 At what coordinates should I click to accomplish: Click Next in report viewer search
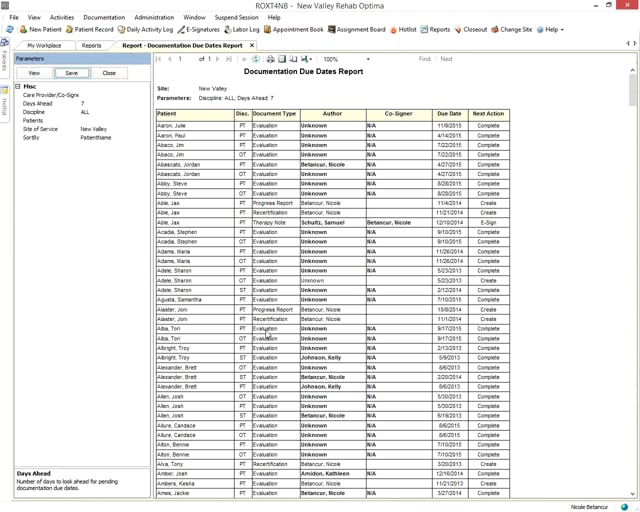(446, 59)
